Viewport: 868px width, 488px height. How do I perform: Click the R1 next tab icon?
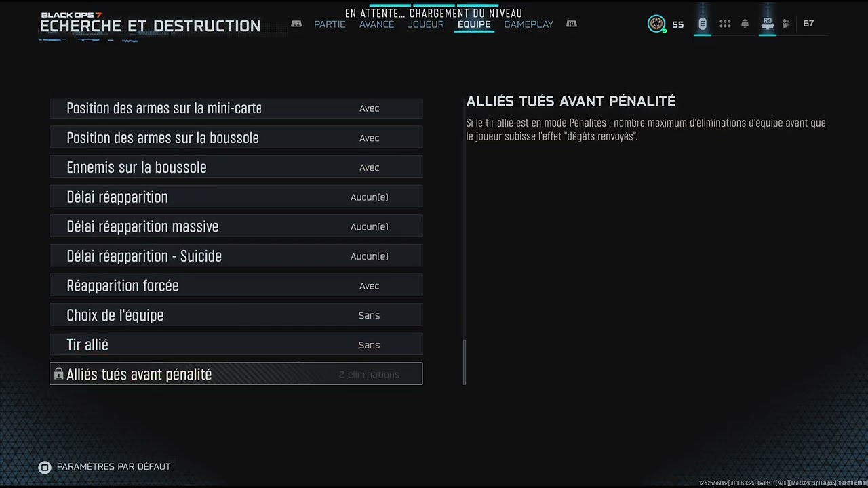(x=572, y=24)
